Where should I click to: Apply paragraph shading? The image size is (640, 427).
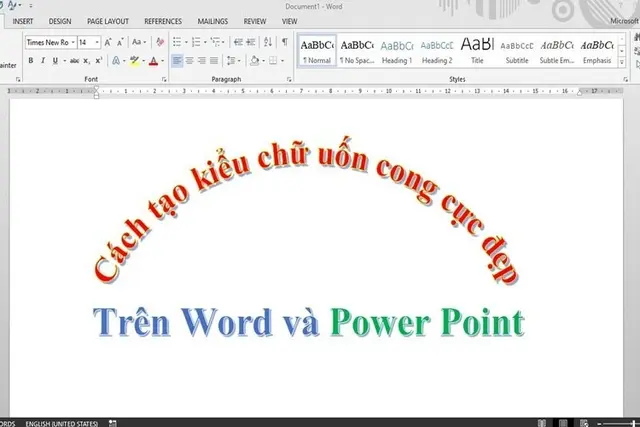coord(255,61)
